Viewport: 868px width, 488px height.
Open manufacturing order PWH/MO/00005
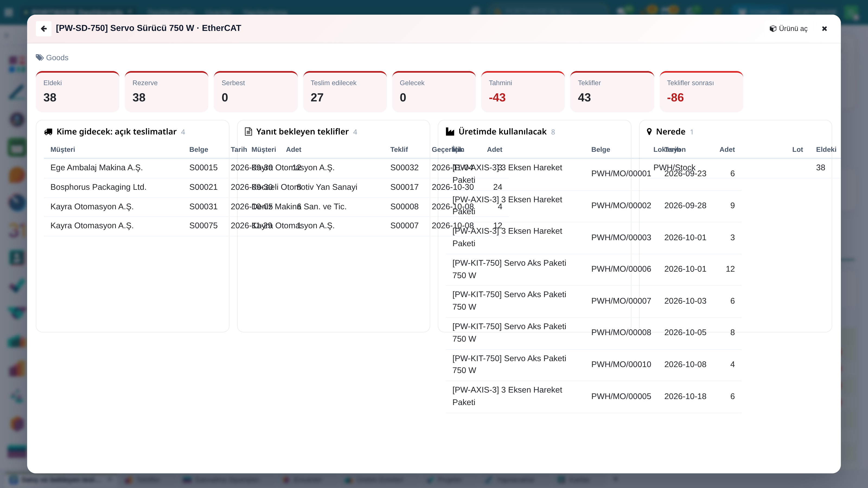coord(593,396)
